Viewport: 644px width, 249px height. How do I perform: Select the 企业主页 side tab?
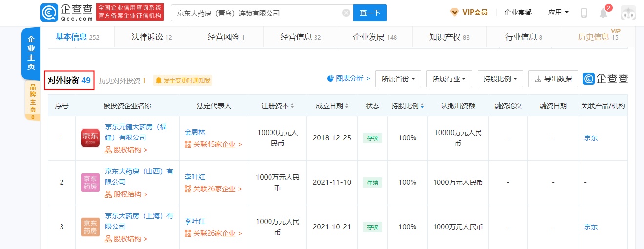pos(31,53)
